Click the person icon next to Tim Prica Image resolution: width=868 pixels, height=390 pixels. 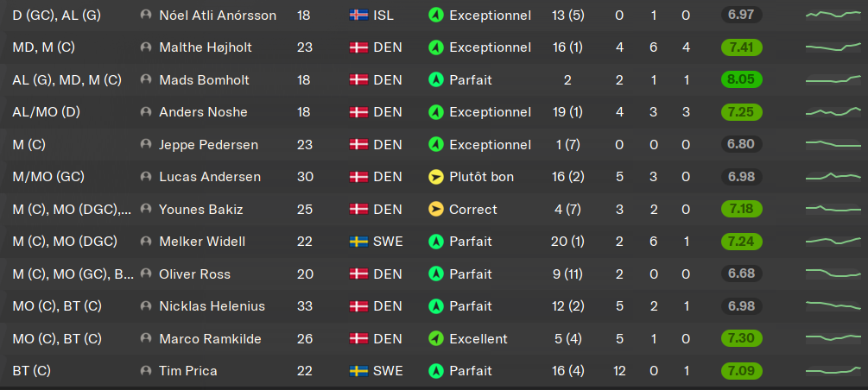pos(146,371)
